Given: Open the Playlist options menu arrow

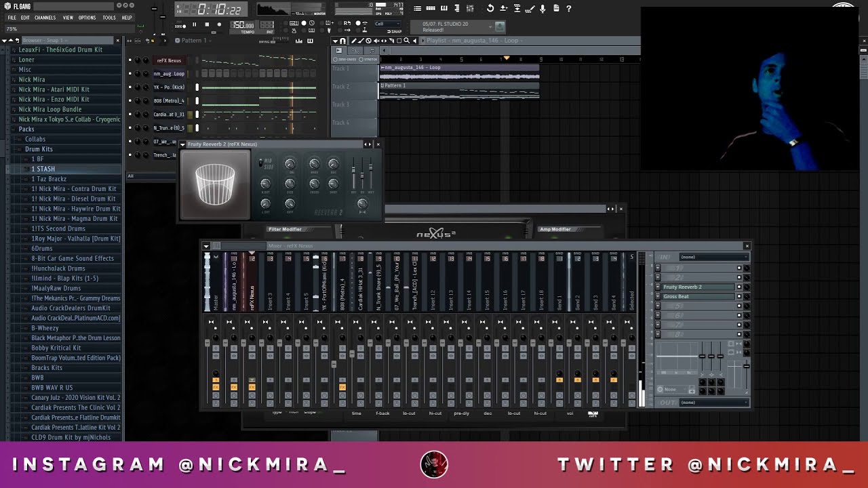Looking at the screenshot, I should click(x=334, y=41).
